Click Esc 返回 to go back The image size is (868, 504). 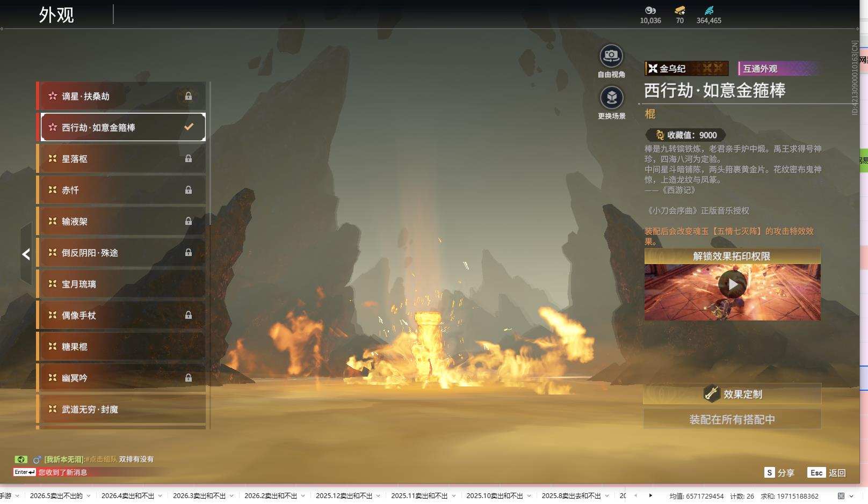point(827,472)
